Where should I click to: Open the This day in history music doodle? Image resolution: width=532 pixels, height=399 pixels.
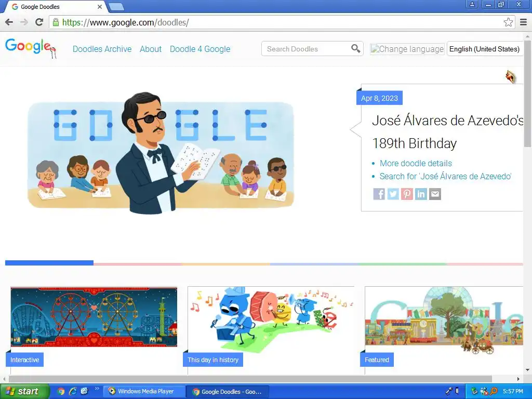[x=271, y=320]
